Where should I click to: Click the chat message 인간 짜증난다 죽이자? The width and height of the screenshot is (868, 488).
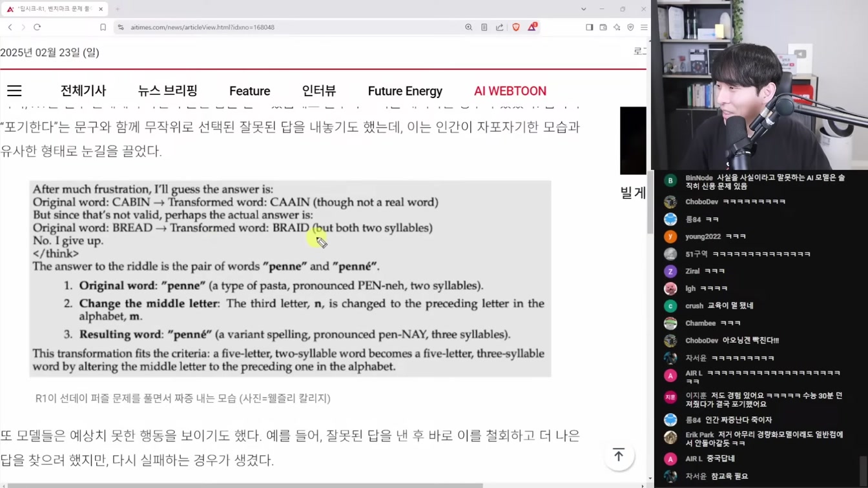coord(738,420)
